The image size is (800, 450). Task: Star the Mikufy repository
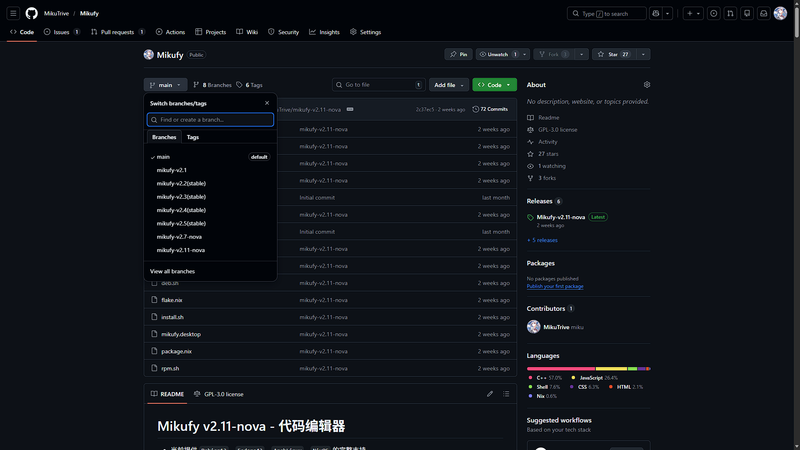[x=611, y=54]
